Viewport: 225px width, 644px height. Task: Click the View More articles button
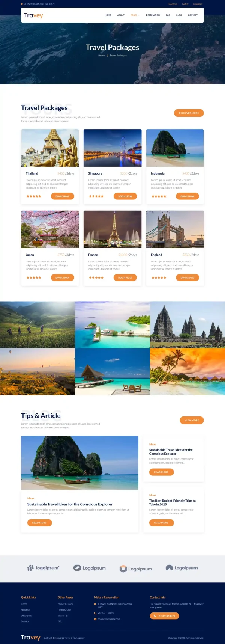click(192, 420)
